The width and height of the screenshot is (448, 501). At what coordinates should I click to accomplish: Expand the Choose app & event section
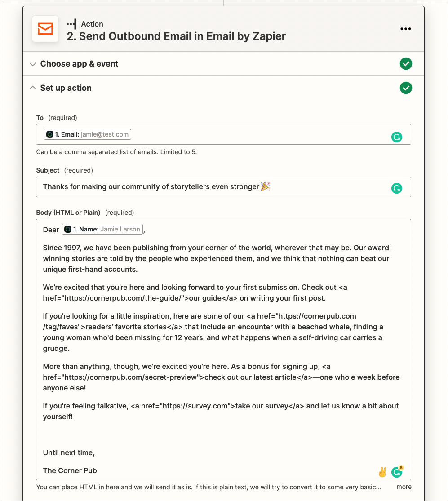[x=32, y=63]
